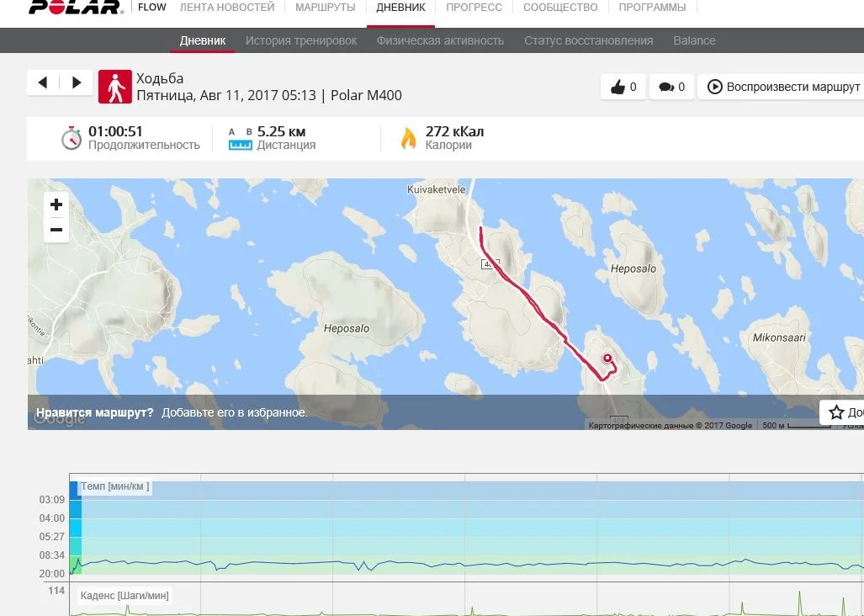The width and height of the screenshot is (864, 616).
Task: Click the red walking sport icon
Action: [x=115, y=87]
